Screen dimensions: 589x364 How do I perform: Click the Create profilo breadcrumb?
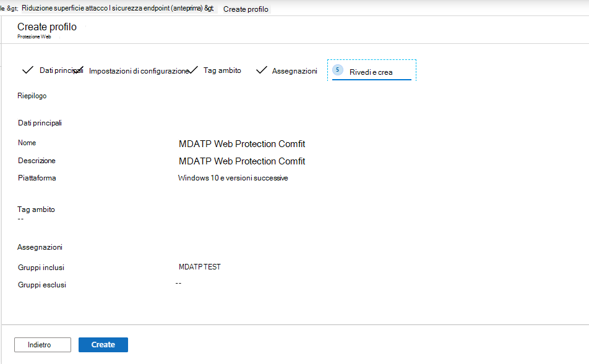click(246, 9)
